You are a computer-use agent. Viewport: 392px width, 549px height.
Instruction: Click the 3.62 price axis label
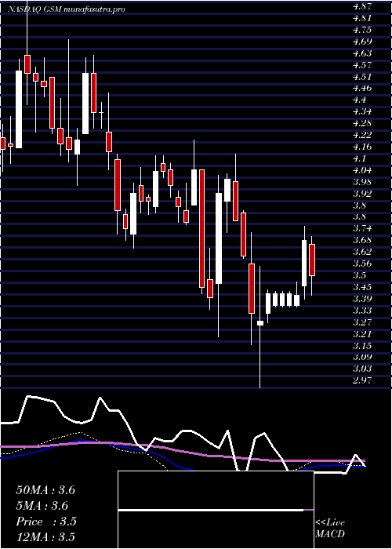tap(362, 252)
